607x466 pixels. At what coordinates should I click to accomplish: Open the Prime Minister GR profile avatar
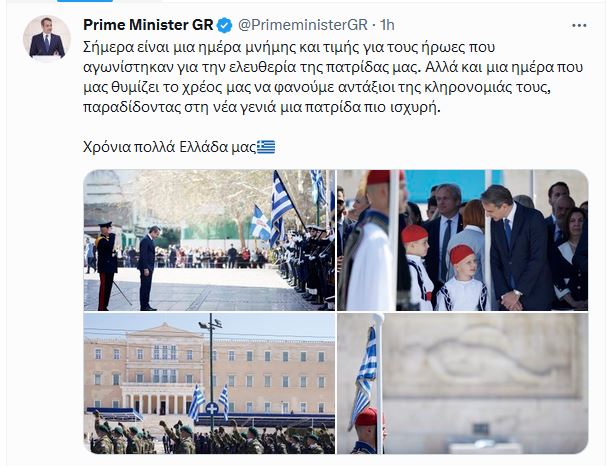pos(47,39)
